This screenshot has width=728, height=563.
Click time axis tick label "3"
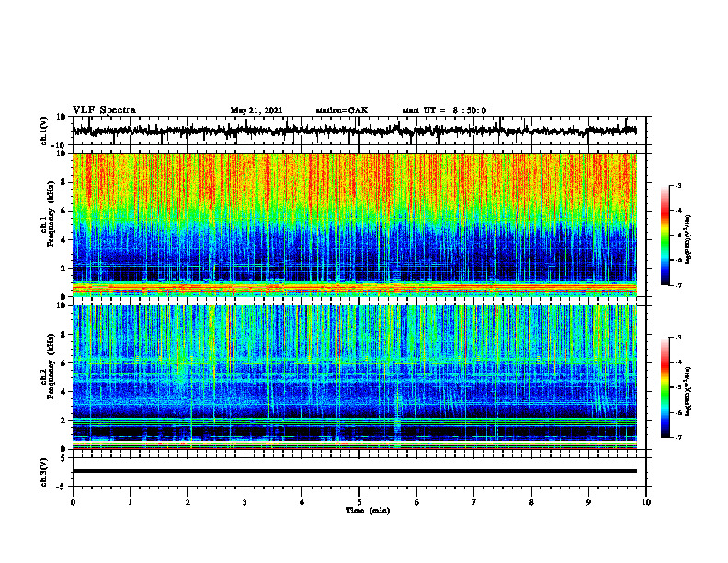point(245,502)
